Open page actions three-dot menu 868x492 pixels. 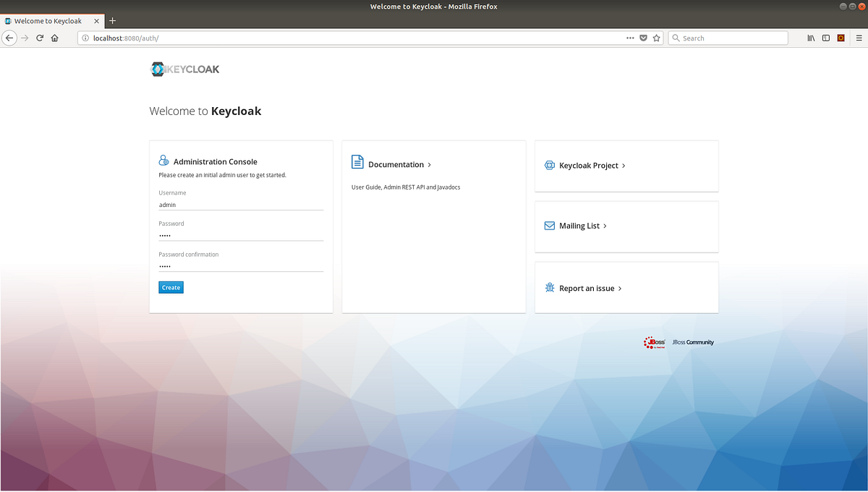[x=630, y=38]
